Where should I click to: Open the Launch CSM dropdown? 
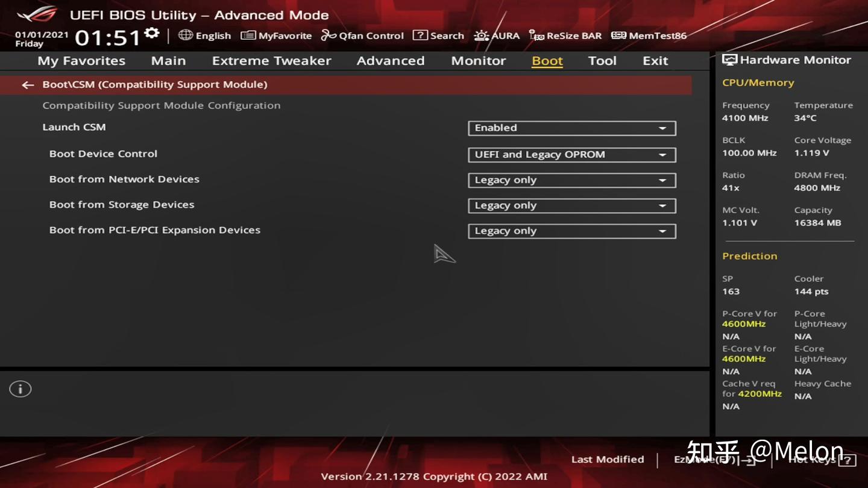(571, 128)
